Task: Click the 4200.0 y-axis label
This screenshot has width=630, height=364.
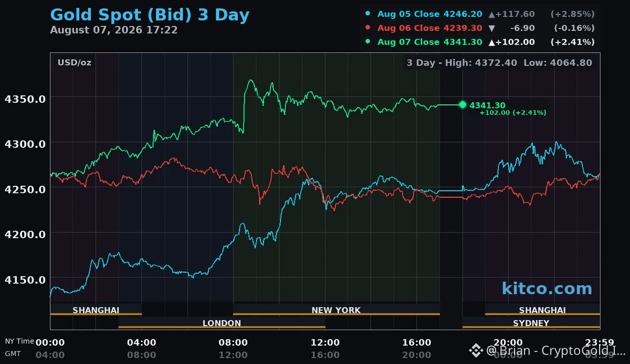Action: coord(25,234)
